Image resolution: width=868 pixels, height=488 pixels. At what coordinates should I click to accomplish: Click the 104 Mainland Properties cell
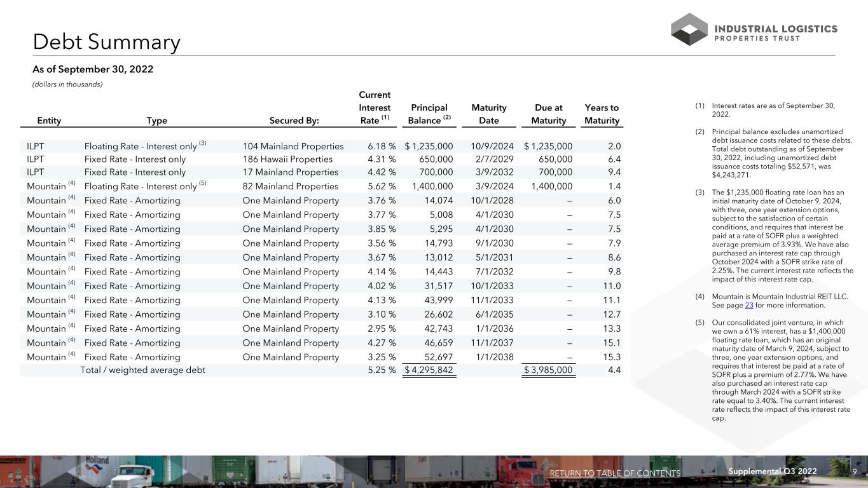pos(293,146)
